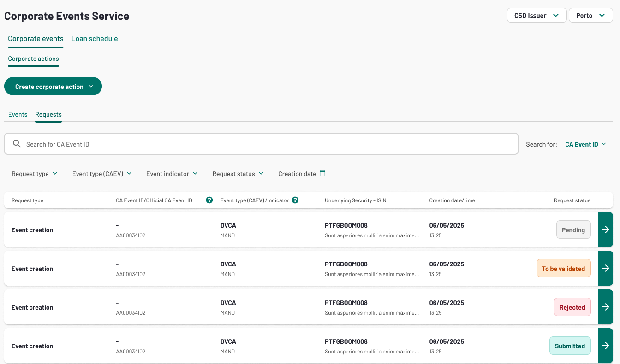Click the Underlying Security - ISIN column header
Viewport: 620px width, 364px height.
pos(355,200)
